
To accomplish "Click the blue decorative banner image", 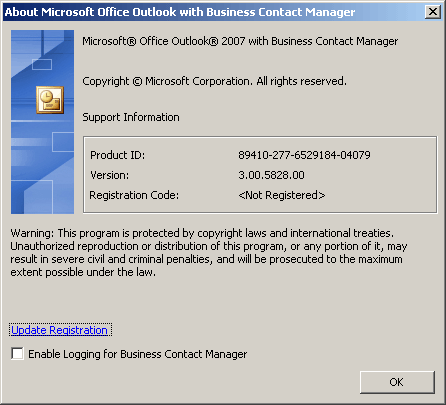I will (x=42, y=122).
